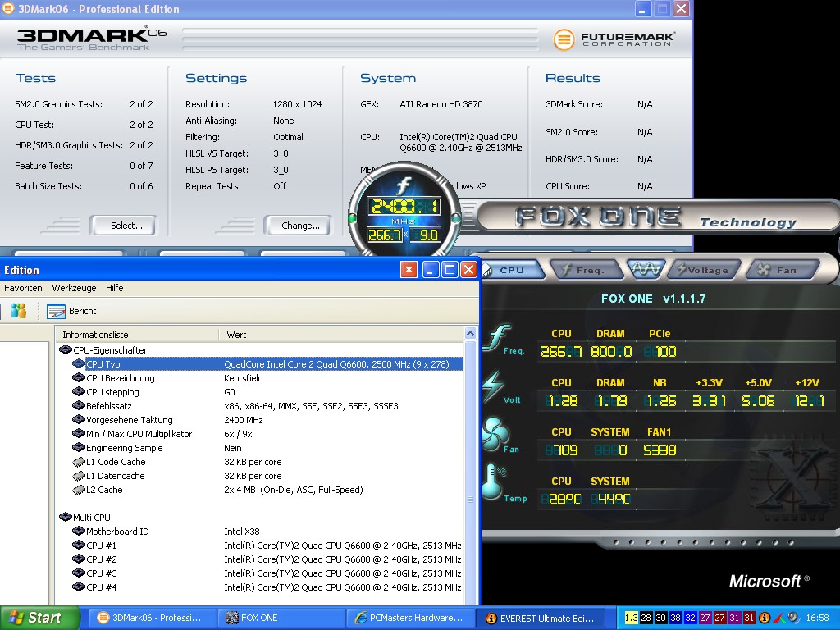
Task: Click the Select... button in 3DMark06 Tests
Action: [x=123, y=226]
